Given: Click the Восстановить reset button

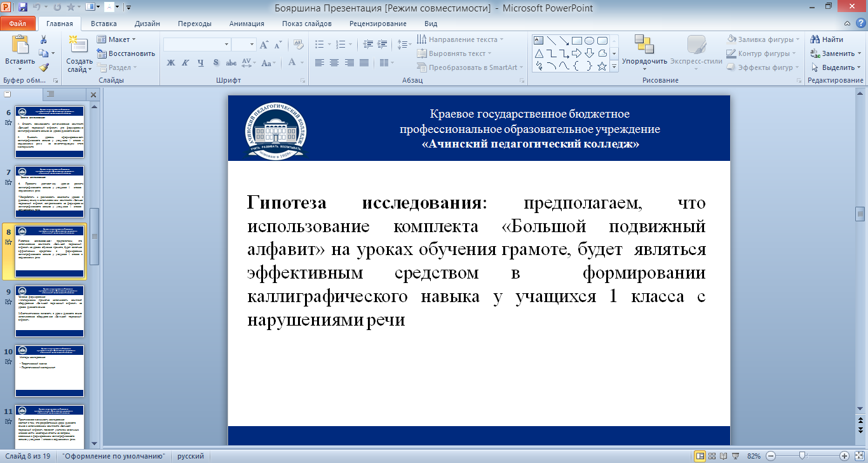Looking at the screenshot, I should (126, 53).
